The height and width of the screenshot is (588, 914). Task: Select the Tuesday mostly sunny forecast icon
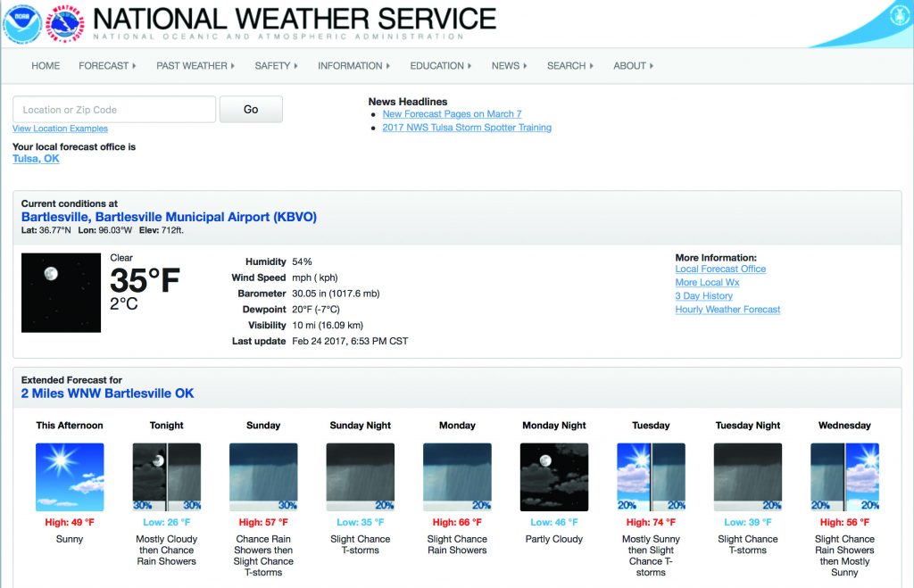click(x=651, y=477)
